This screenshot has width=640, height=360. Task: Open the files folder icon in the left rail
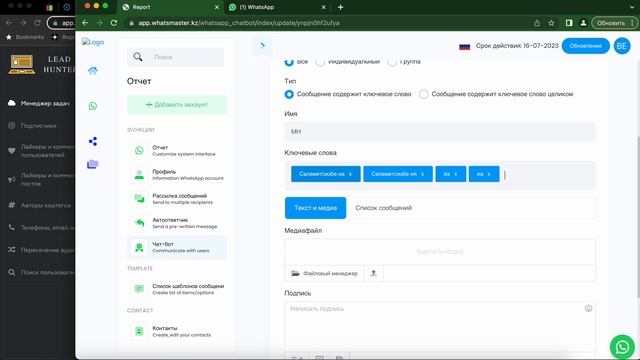coord(93,164)
